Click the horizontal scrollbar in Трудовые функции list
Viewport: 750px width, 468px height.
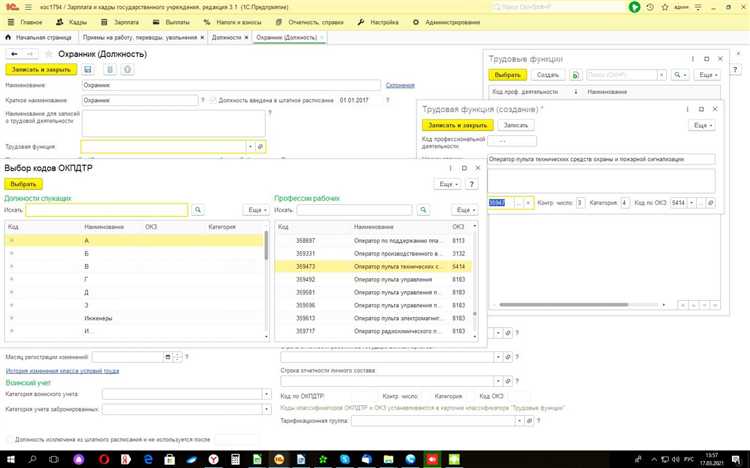coord(563,305)
